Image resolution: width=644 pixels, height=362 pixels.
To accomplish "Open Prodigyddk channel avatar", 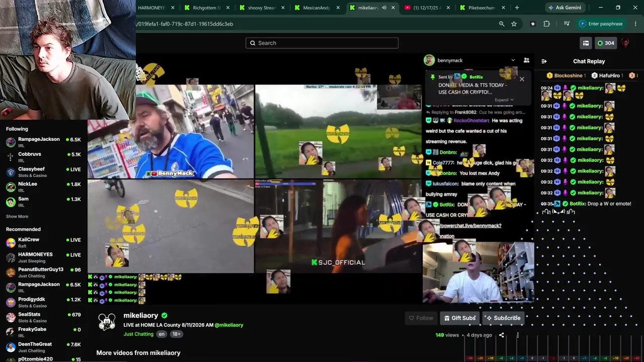I will pyautogui.click(x=11, y=302).
